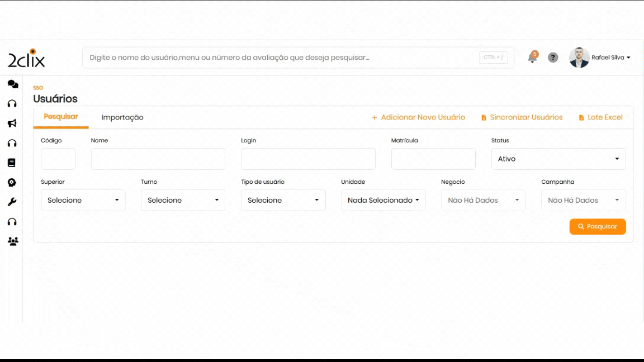
Task: Open the book icon in sidebar
Action: 12,163
